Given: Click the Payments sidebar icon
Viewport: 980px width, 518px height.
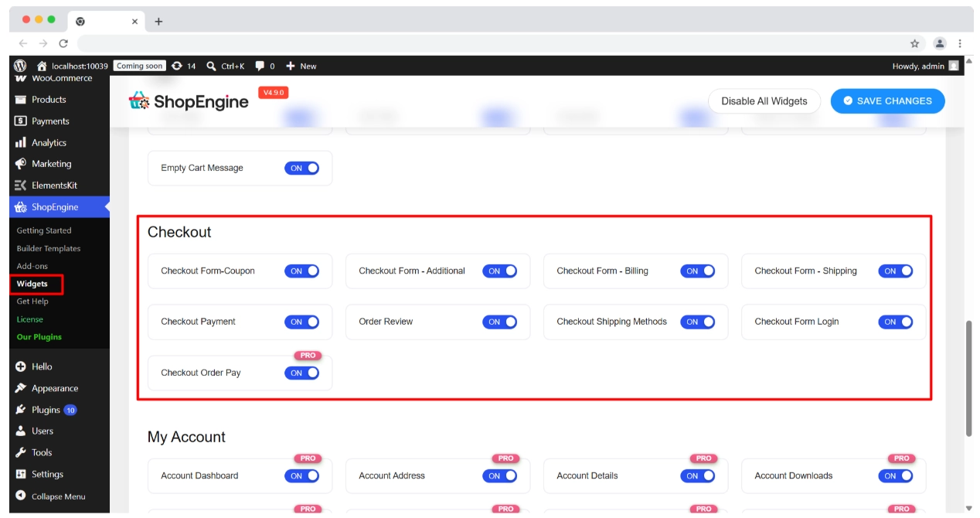Looking at the screenshot, I should 21,121.
